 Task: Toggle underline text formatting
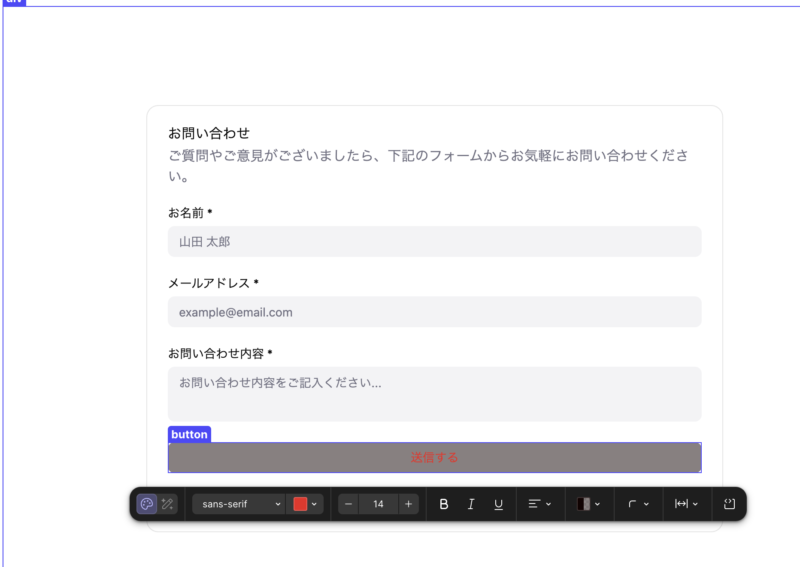(498, 504)
